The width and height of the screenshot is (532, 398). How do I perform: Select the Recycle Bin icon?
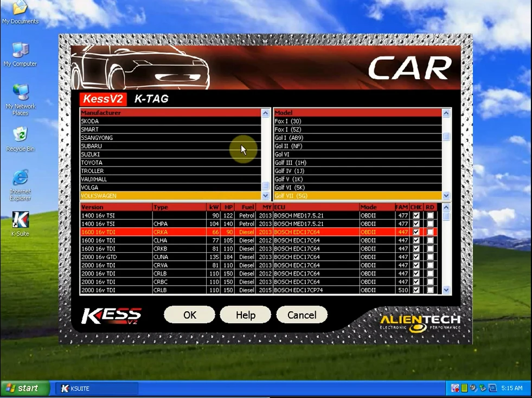click(21, 139)
